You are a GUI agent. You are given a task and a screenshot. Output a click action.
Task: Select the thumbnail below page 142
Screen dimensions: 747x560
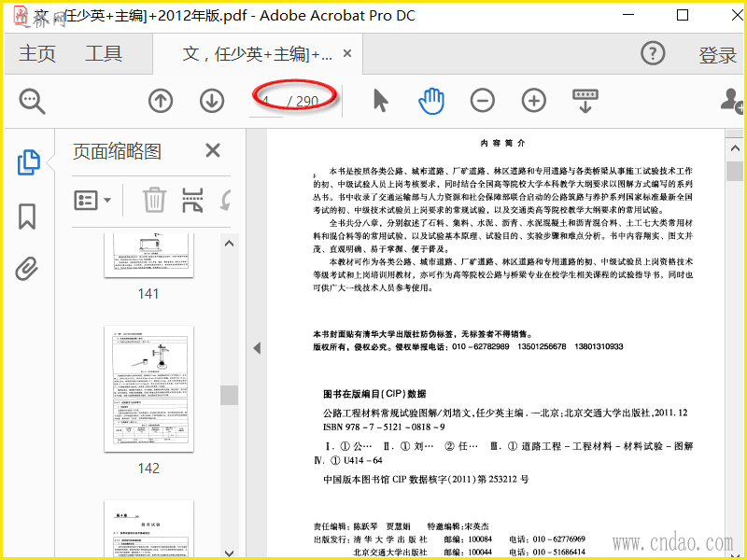148,528
